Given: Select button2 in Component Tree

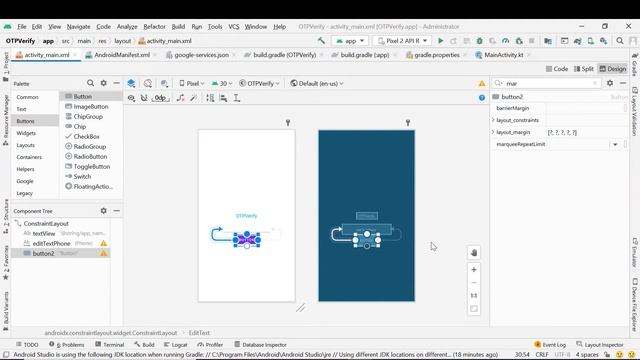Looking at the screenshot, I should (43, 253).
